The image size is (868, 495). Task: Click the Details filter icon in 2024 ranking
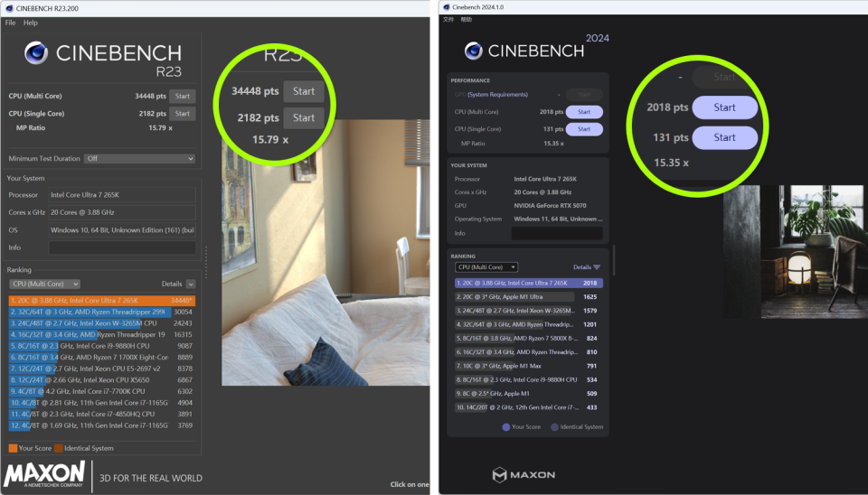[597, 267]
